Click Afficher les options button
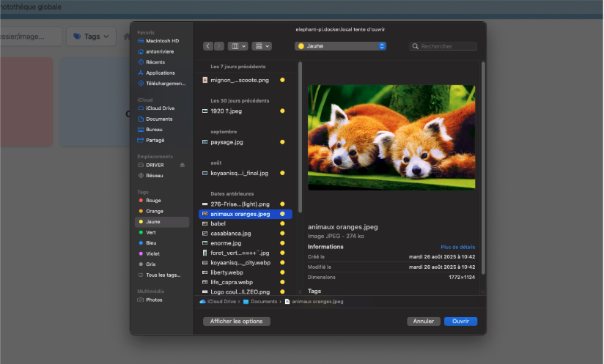Image resolution: width=604 pixels, height=364 pixels. [236, 322]
